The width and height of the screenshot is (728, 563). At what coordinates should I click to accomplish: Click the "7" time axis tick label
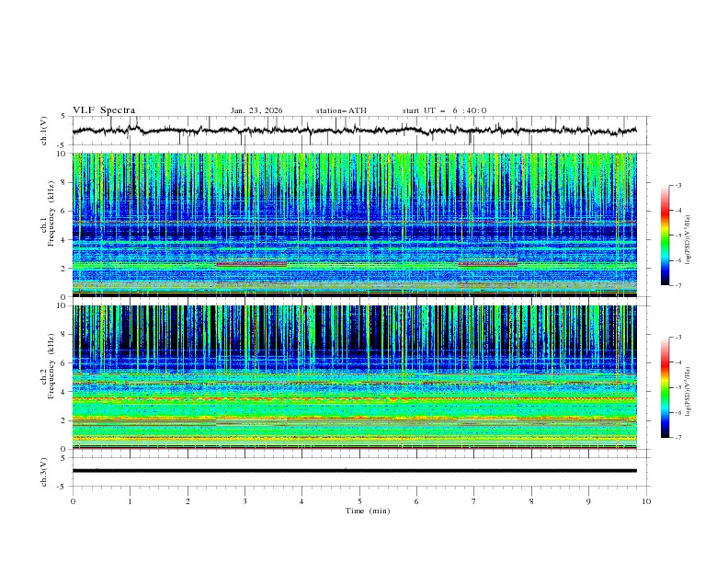[x=474, y=501]
